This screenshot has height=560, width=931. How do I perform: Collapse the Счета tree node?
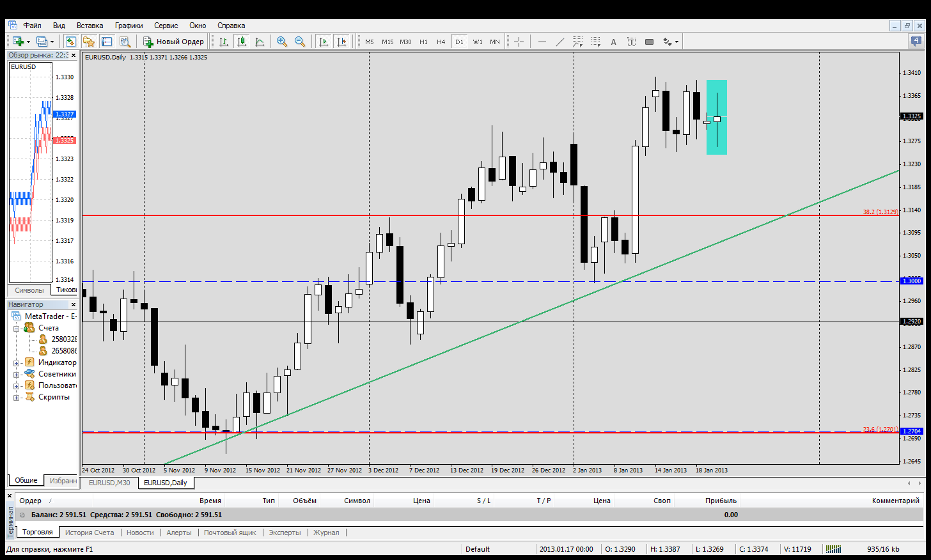coord(17,328)
